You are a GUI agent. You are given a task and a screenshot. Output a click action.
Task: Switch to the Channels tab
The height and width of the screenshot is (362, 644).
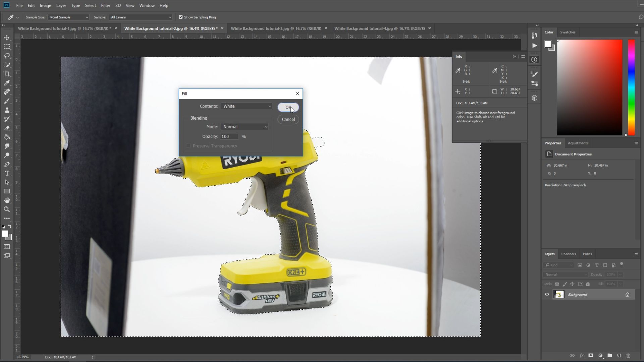click(x=568, y=254)
